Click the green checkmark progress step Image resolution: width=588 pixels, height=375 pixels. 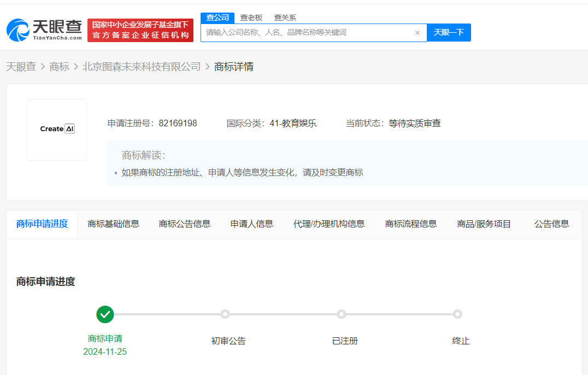point(105,314)
